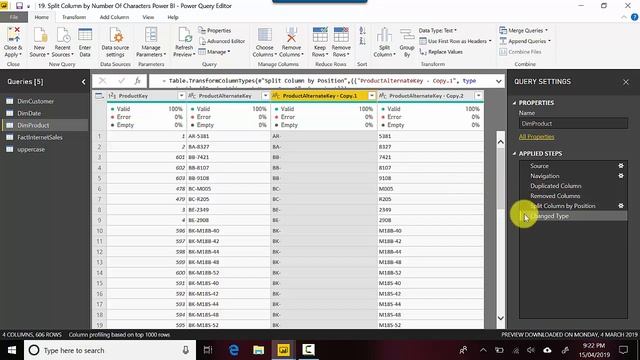Open the ProductKey column filter dropdown

181,96
